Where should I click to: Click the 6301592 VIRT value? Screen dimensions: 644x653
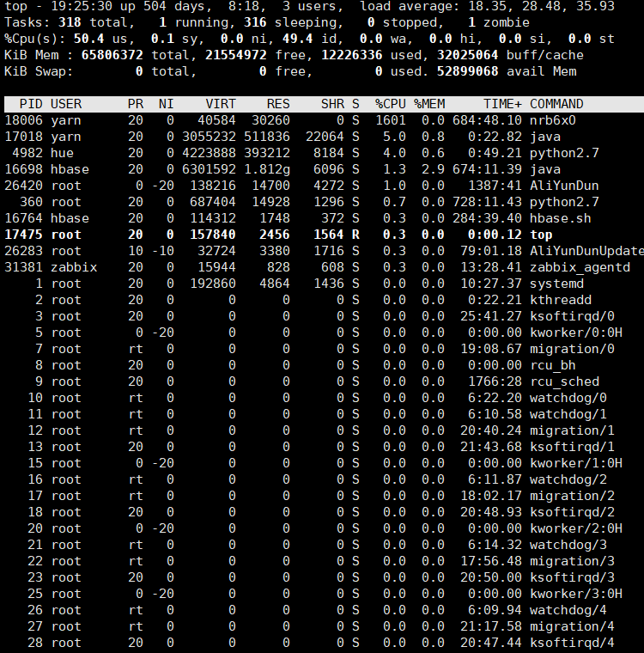tap(209, 169)
